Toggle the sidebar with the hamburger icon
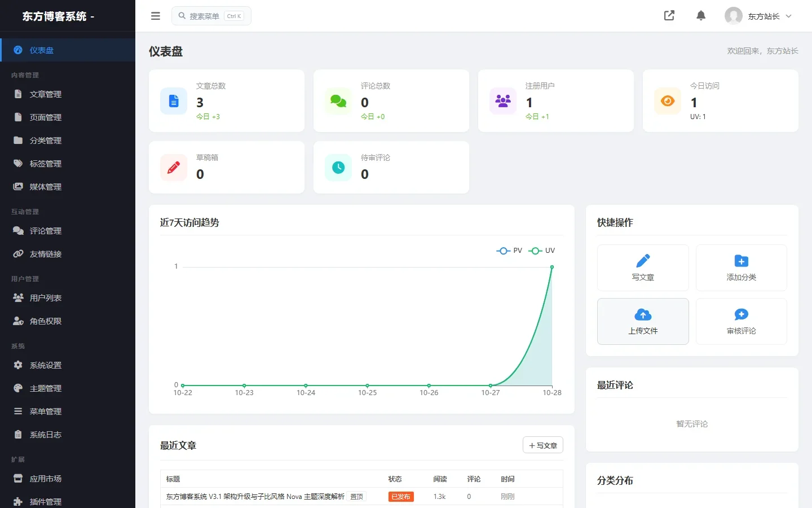This screenshot has width=812, height=508. [x=156, y=16]
